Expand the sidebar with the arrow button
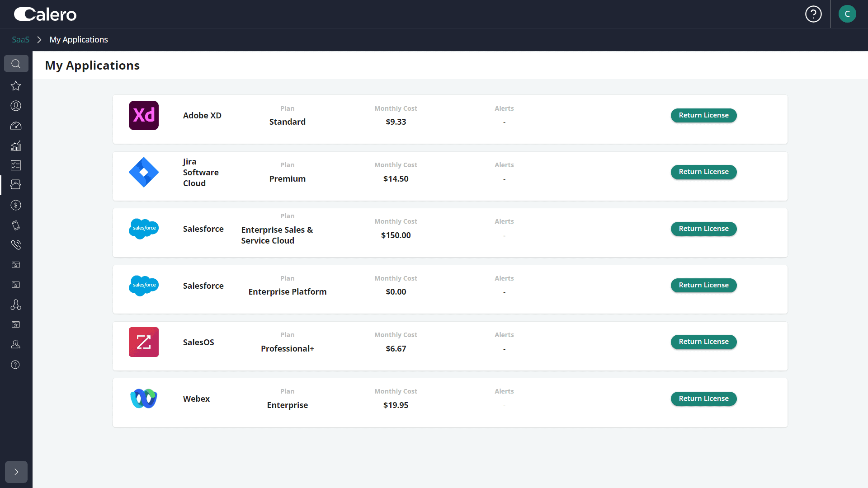The height and width of the screenshot is (488, 868). 16,472
